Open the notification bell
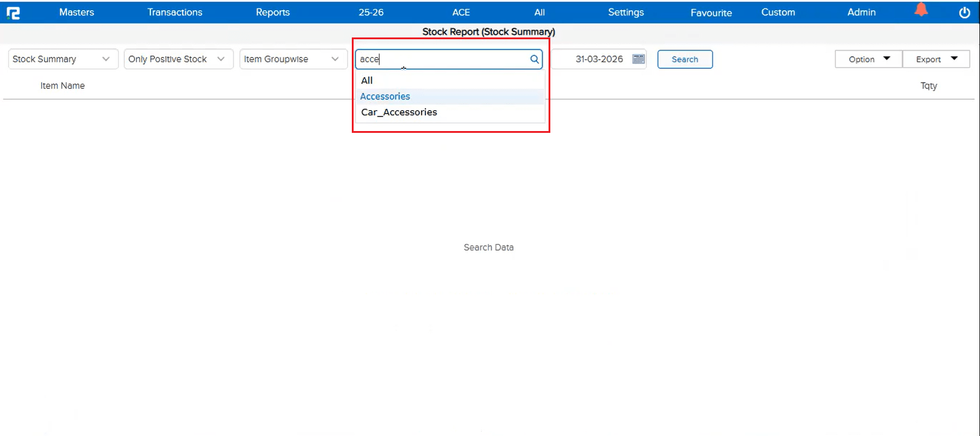The height and width of the screenshot is (436, 980). point(921,10)
